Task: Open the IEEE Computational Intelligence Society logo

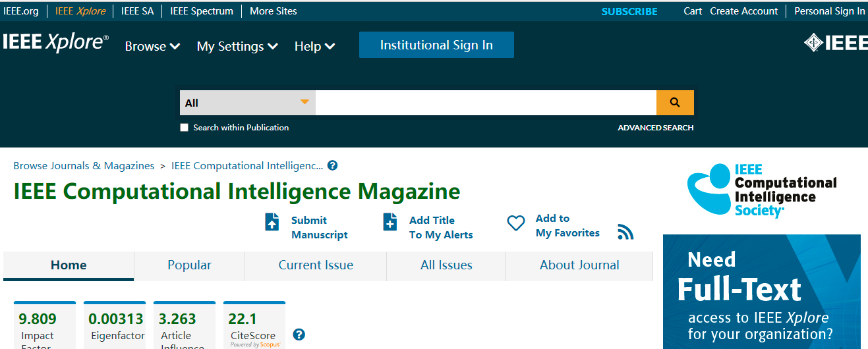Action: (761, 190)
